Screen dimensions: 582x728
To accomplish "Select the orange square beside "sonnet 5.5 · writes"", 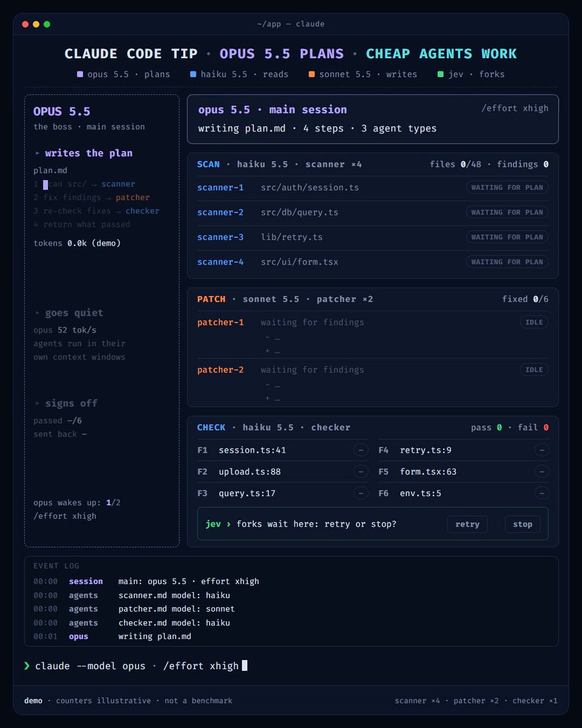I will coord(312,75).
